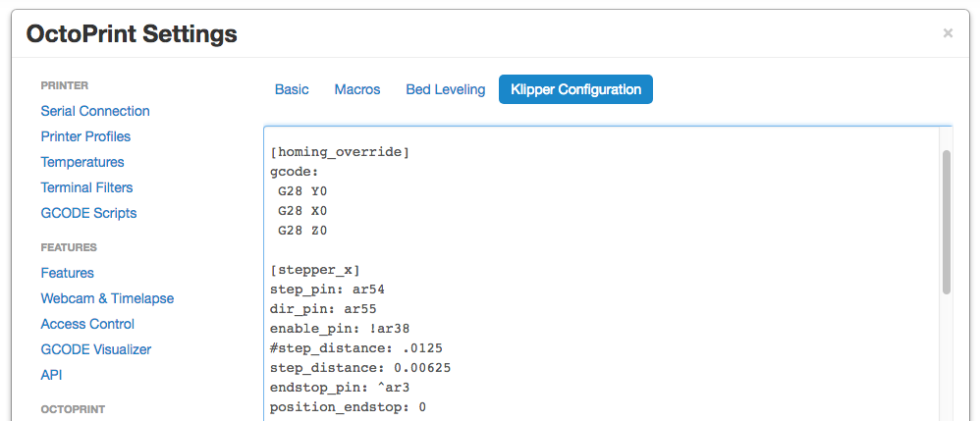Go to Temperatures settings
The height and width of the screenshot is (421, 980).
(82, 162)
